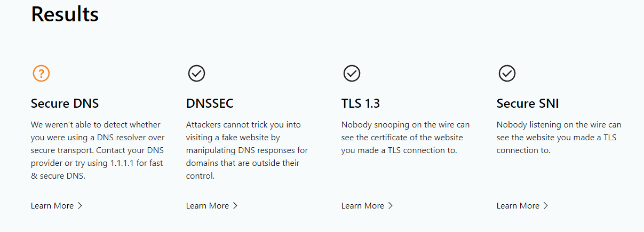Click the DNSSEC heading
The width and height of the screenshot is (644, 232).
[x=210, y=103]
